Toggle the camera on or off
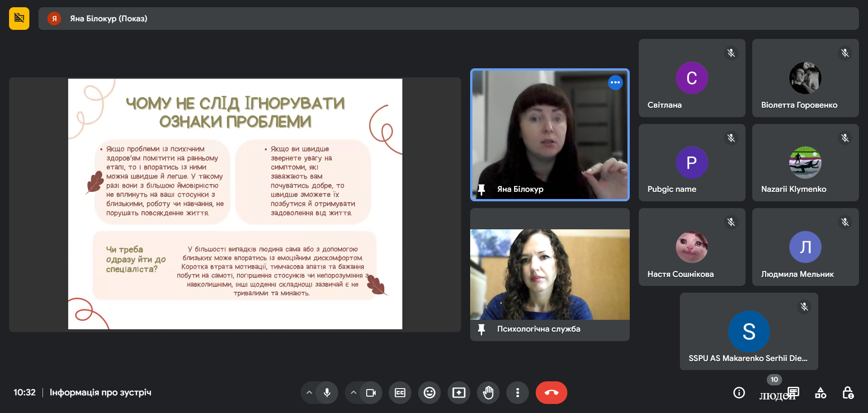Viewport: 868px width, 413px height. (x=371, y=393)
